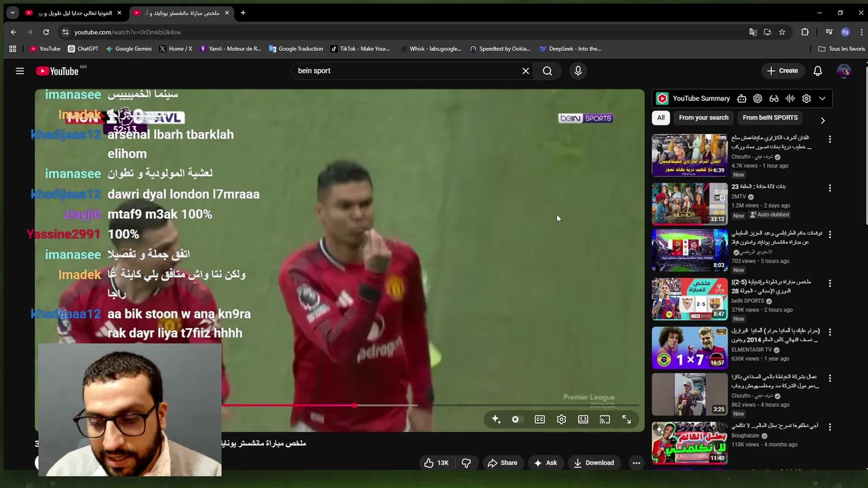
Task: Click the glasses icon in YouTube Summary
Action: coord(774,98)
